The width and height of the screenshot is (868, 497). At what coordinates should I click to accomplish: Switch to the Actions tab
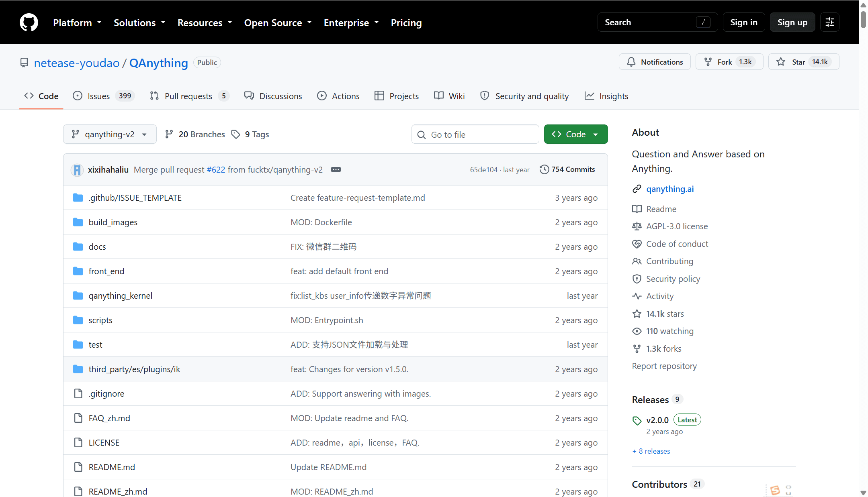click(x=338, y=96)
